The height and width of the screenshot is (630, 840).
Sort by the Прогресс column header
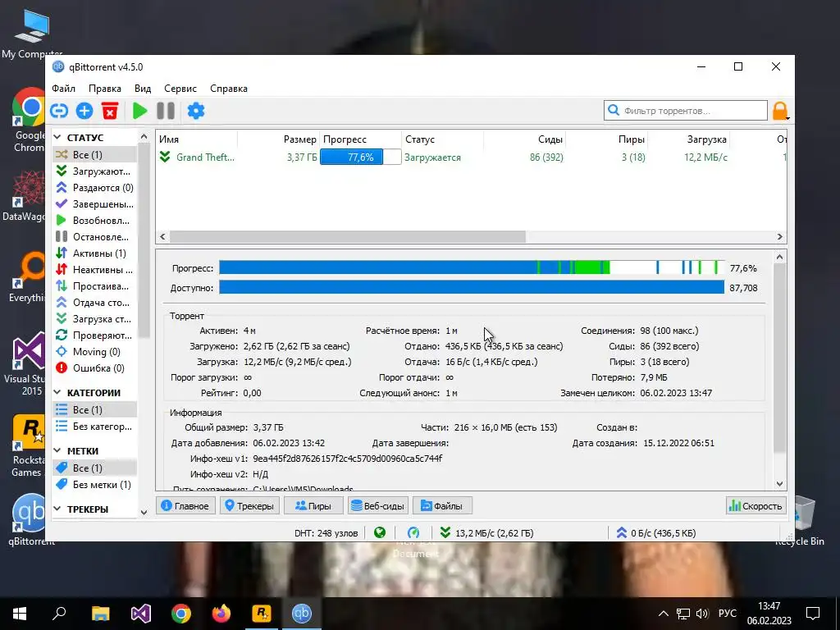click(361, 139)
